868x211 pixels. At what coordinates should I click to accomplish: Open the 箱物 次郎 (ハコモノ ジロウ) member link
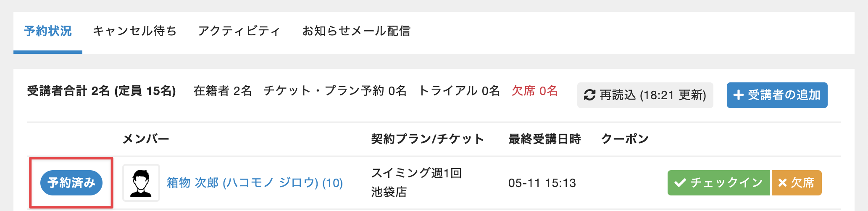pyautogui.click(x=255, y=183)
